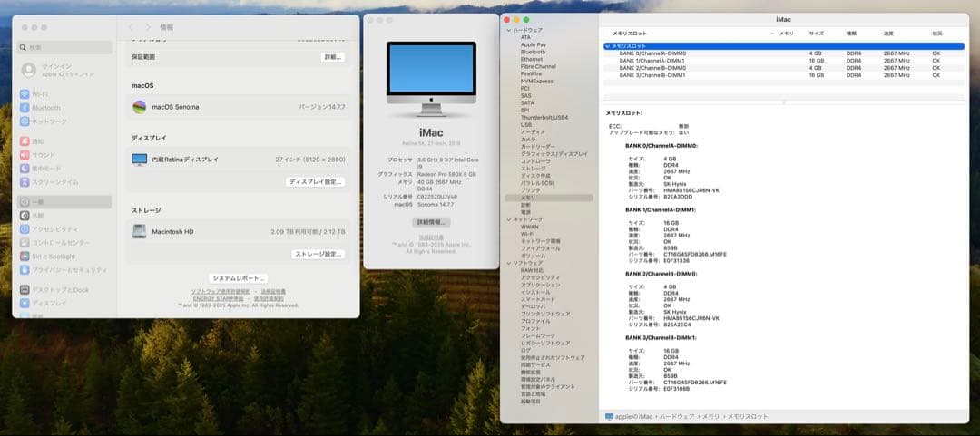Select ネットワーク icon in System Settings sidebar
This screenshot has width=980, height=436.
24,121
